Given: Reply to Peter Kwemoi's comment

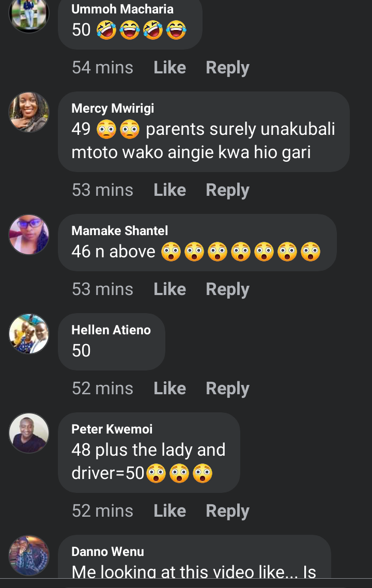Looking at the screenshot, I should (x=228, y=512).
